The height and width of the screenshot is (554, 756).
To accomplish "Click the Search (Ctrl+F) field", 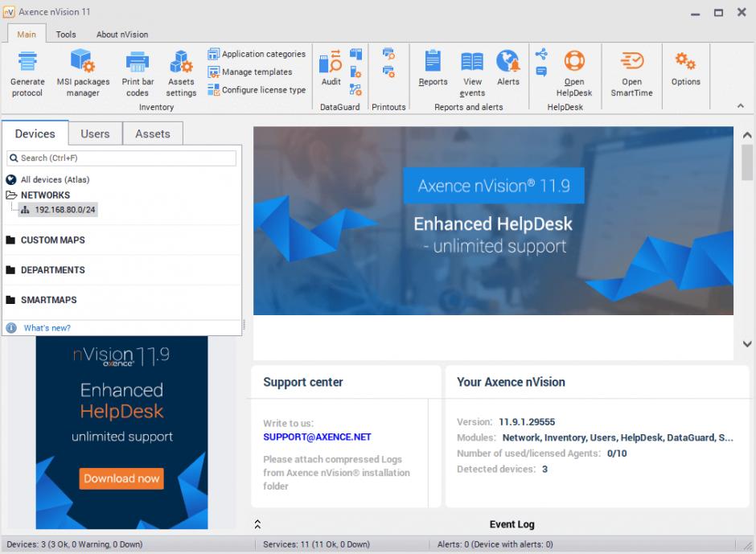I will click(121, 158).
